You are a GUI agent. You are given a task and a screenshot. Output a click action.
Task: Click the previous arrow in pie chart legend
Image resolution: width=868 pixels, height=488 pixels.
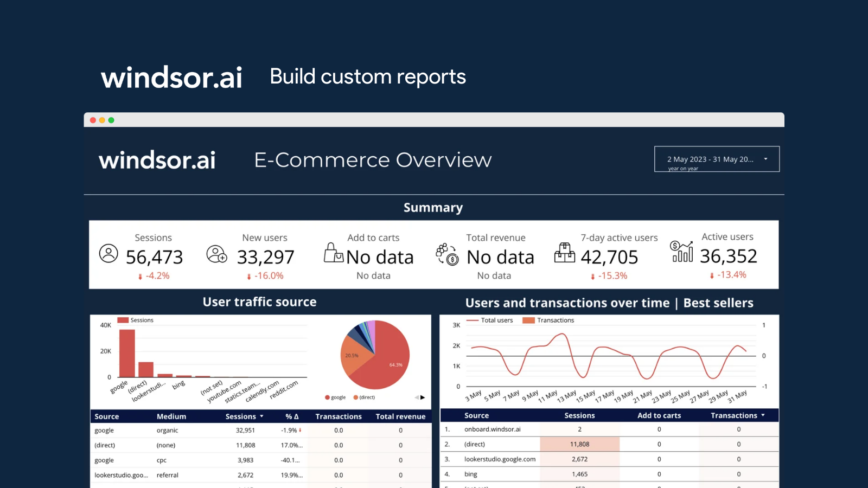[417, 397]
